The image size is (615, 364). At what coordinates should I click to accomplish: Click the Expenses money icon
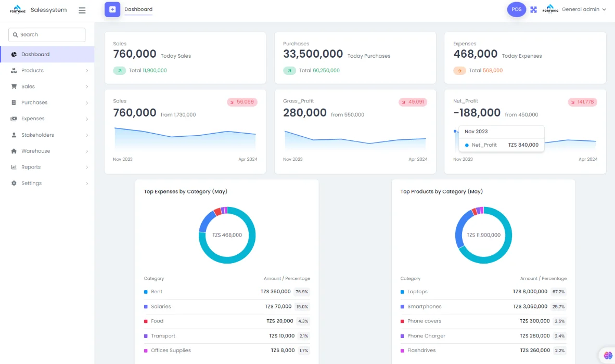pos(12,119)
